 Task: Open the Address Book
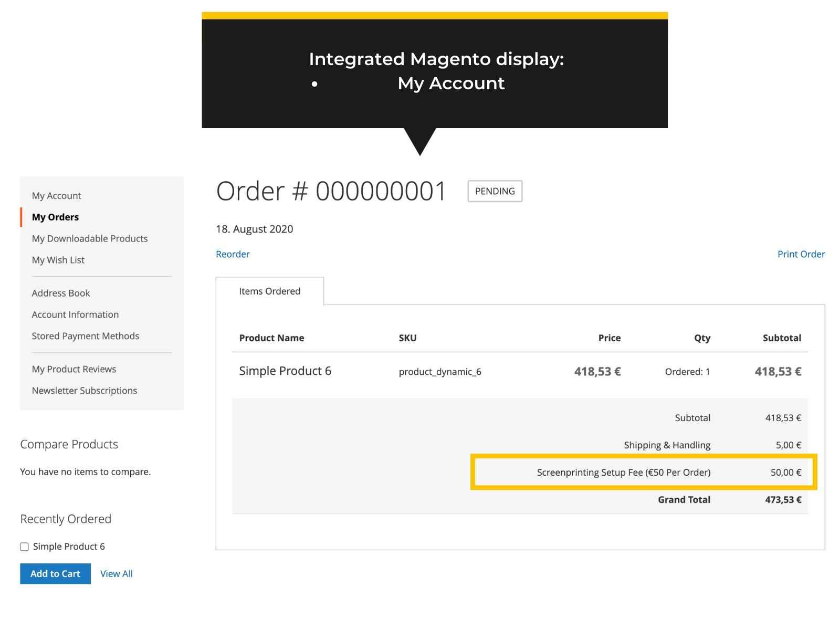[x=60, y=292]
